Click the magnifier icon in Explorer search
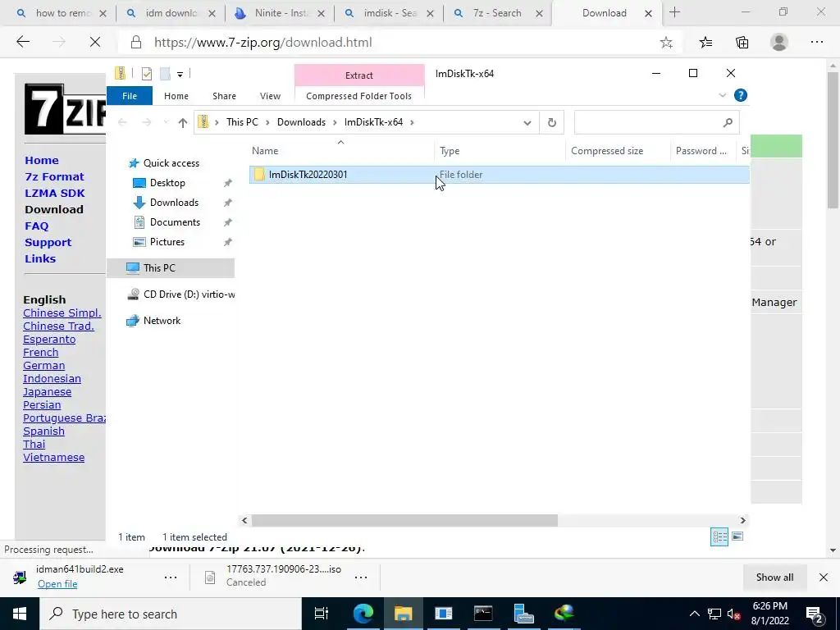The height and width of the screenshot is (630, 840). point(728,123)
